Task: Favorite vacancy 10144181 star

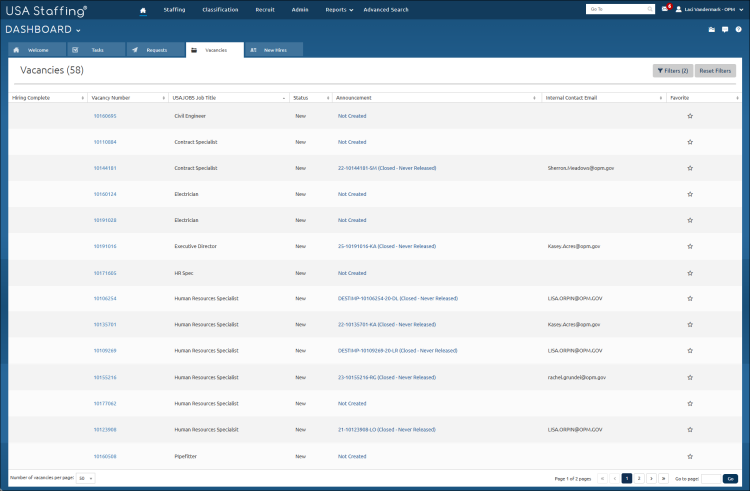Action: (690, 168)
